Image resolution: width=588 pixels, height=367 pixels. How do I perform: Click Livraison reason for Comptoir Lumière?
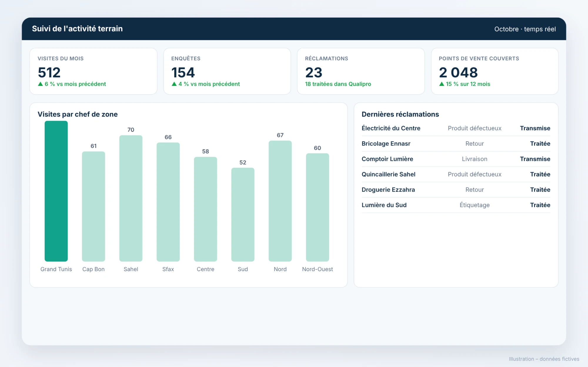pos(475,159)
